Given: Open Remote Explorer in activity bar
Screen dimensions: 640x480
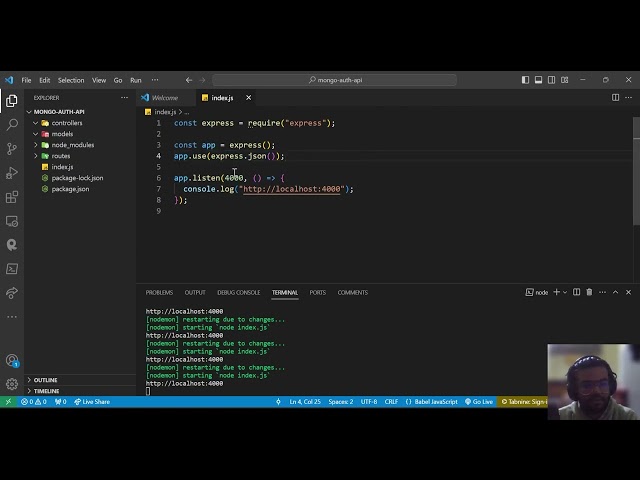Looking at the screenshot, I should pos(12,221).
